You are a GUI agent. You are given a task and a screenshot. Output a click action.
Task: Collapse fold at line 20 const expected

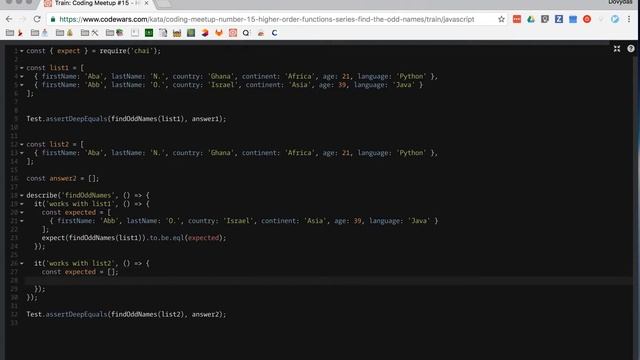tap(22, 213)
